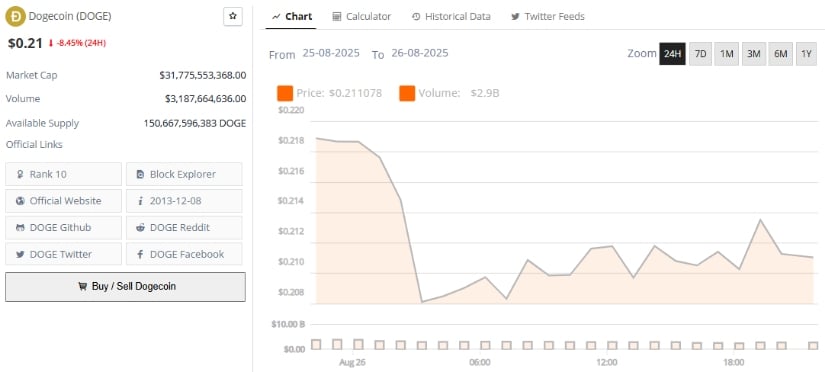This screenshot has height=372, width=825.
Task: Open the Block Explorer link
Action: point(184,174)
